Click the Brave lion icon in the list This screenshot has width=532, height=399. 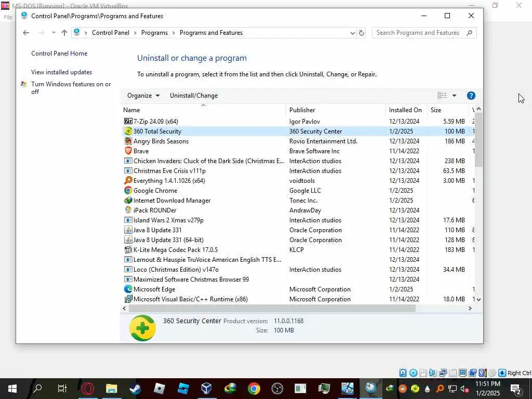click(128, 151)
